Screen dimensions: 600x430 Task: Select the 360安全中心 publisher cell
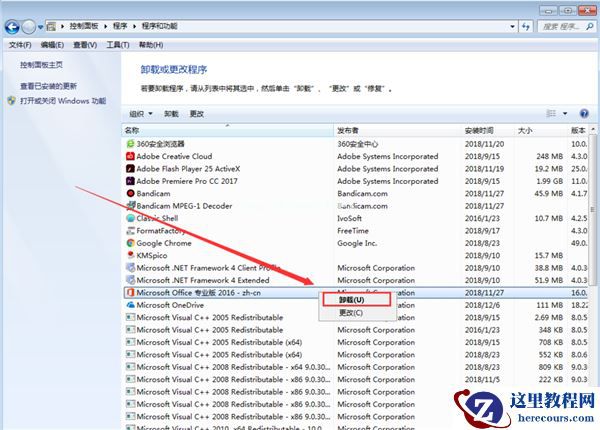click(x=357, y=144)
